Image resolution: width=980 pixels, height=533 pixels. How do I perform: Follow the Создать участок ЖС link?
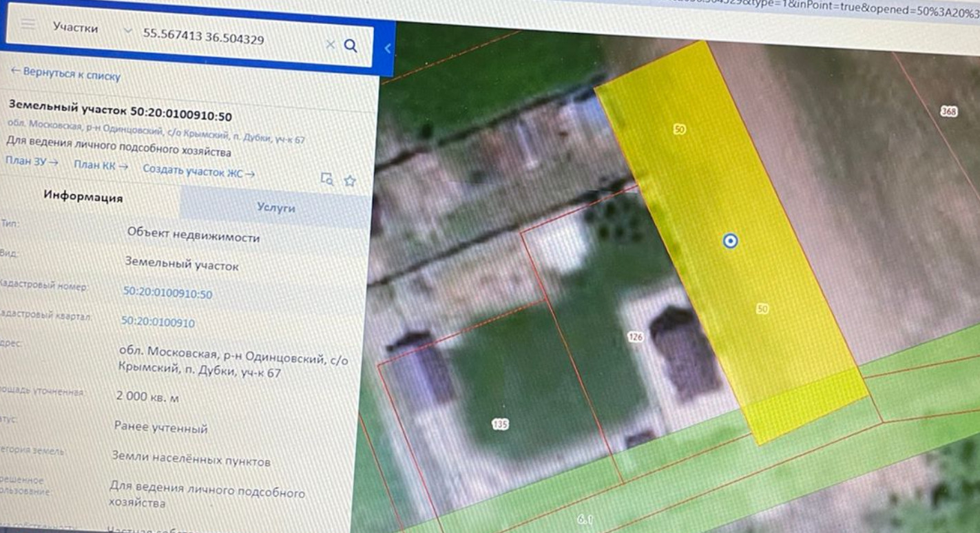(x=198, y=171)
